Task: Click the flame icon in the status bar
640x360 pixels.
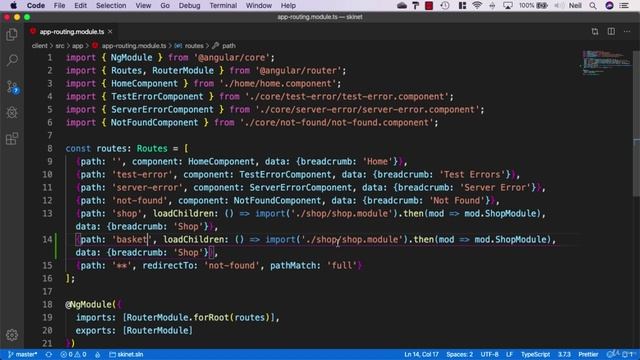Action: 98,354
